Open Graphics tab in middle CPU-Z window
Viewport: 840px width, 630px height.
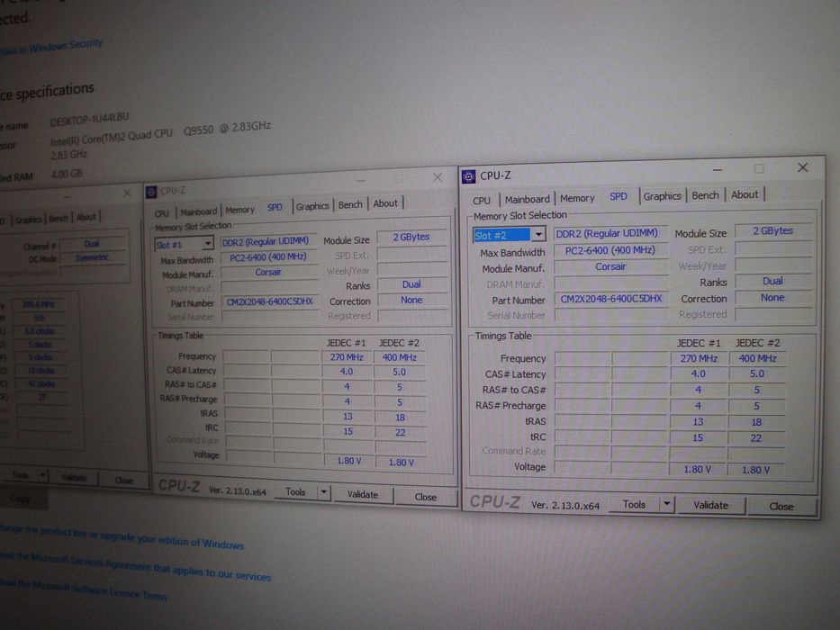312,206
